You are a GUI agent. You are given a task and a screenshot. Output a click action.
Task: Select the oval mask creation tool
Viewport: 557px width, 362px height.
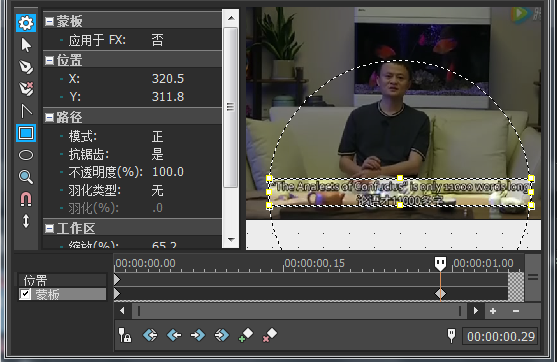point(26,155)
